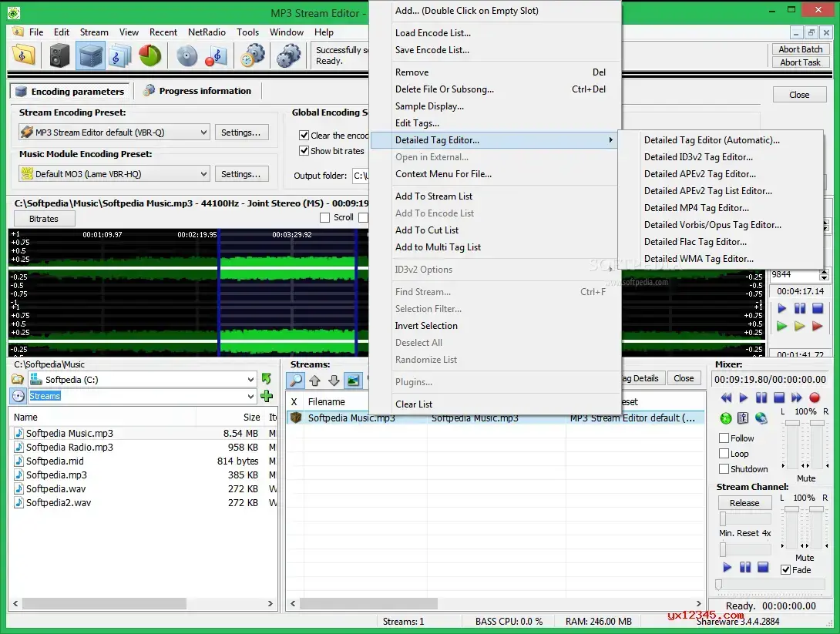Open the Softpedia (C:) drive dropdown

point(142,380)
